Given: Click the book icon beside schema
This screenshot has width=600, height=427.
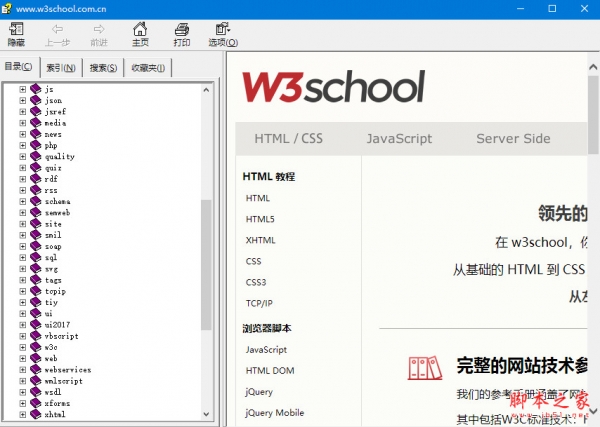Looking at the screenshot, I should [x=36, y=201].
